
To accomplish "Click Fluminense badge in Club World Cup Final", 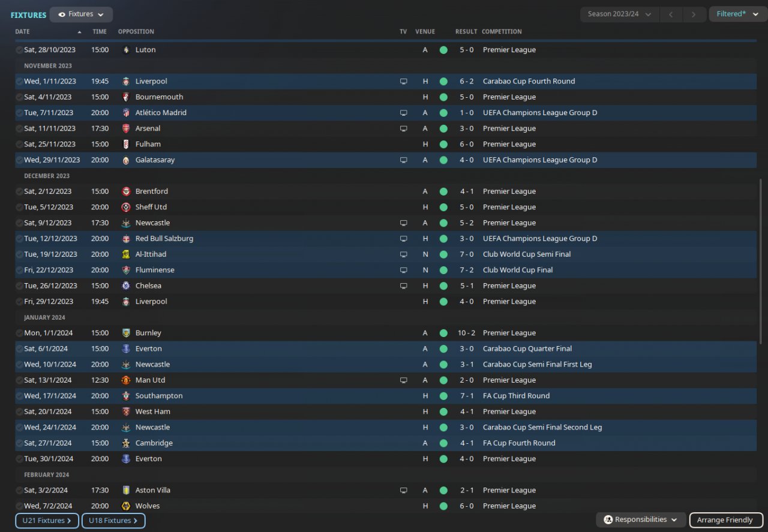I will [x=125, y=270].
